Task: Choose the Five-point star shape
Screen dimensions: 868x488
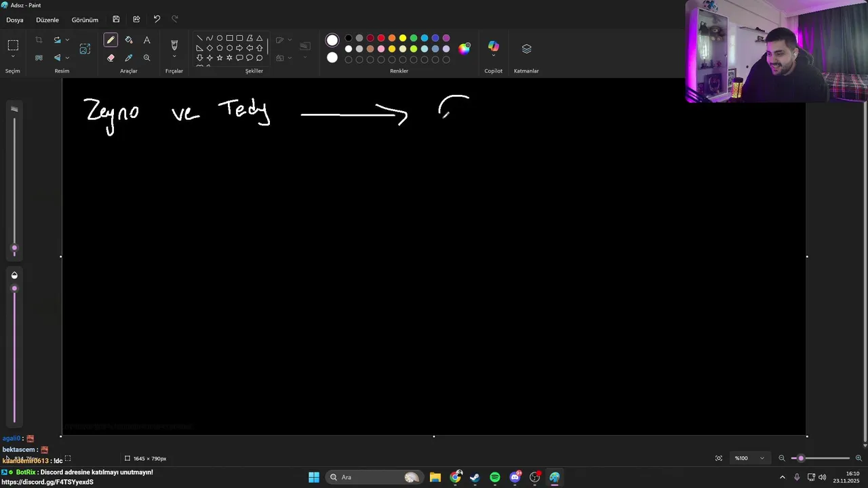Action: pyautogui.click(x=220, y=58)
